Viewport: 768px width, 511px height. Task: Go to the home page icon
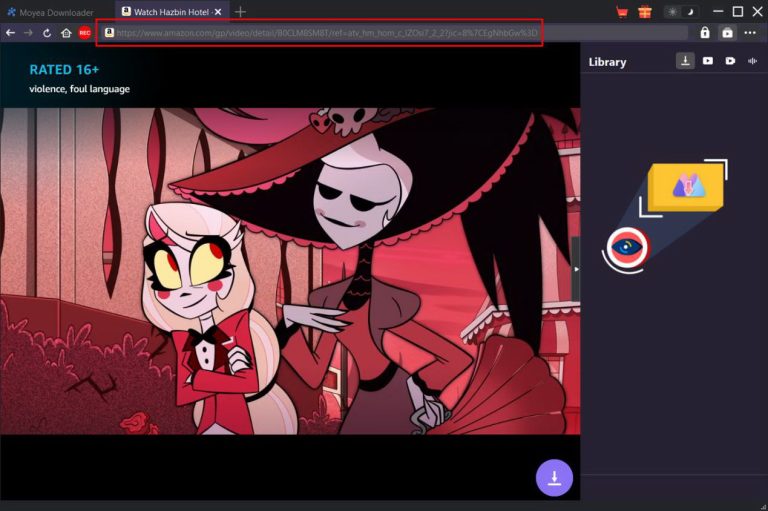coord(66,32)
